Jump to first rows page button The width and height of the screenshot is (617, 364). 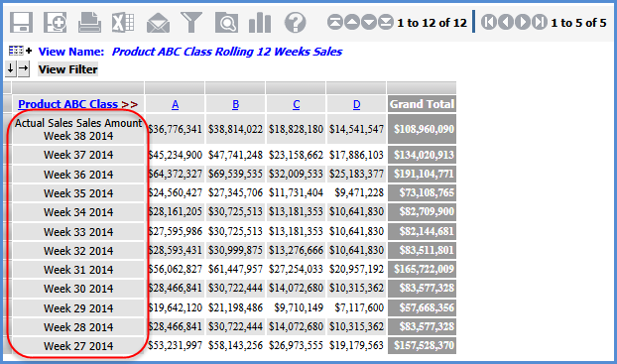point(335,22)
